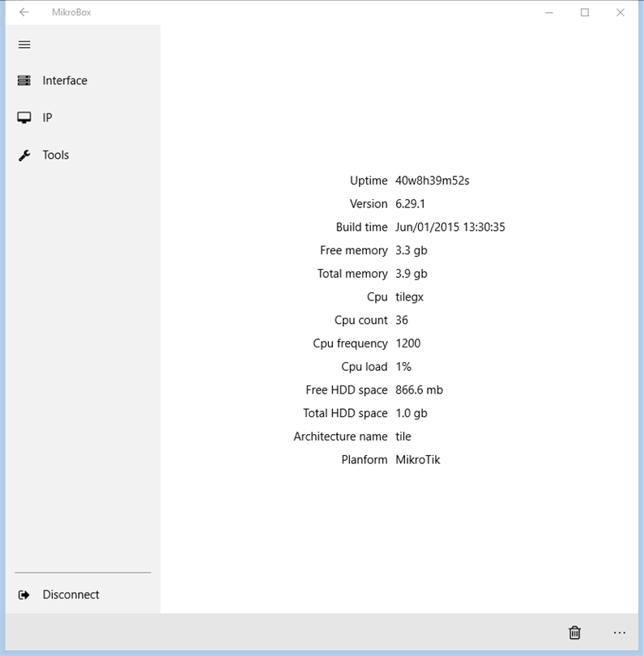Open the Interface section
The image size is (644, 656).
click(83, 80)
